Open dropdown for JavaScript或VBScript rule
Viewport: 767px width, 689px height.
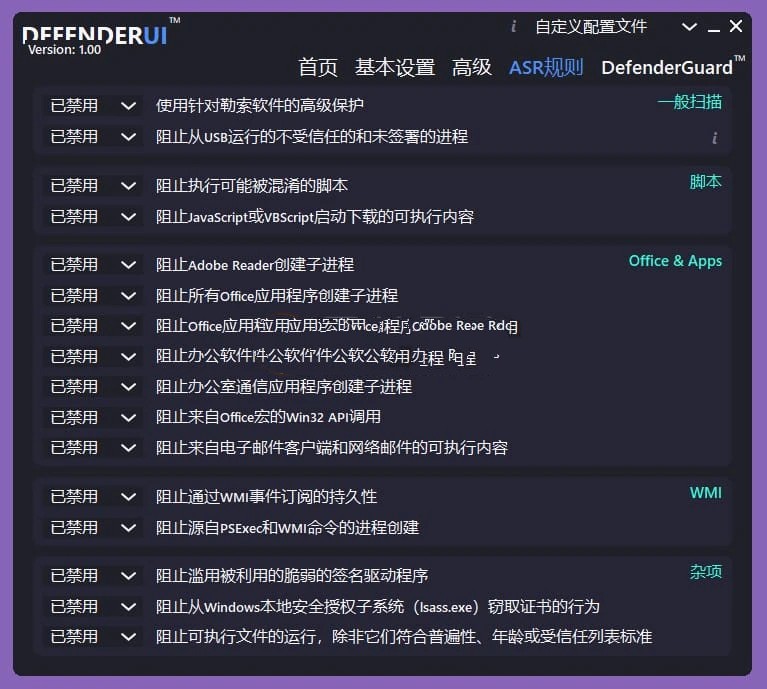(93, 217)
